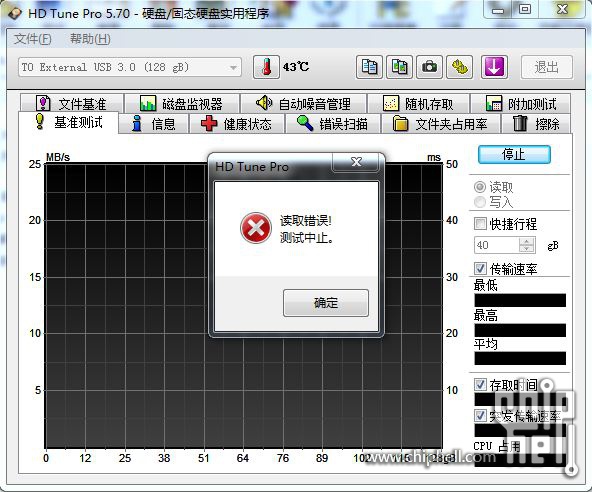
Task: Toggle the 存取时间 checkbox
Action: pyautogui.click(x=480, y=384)
